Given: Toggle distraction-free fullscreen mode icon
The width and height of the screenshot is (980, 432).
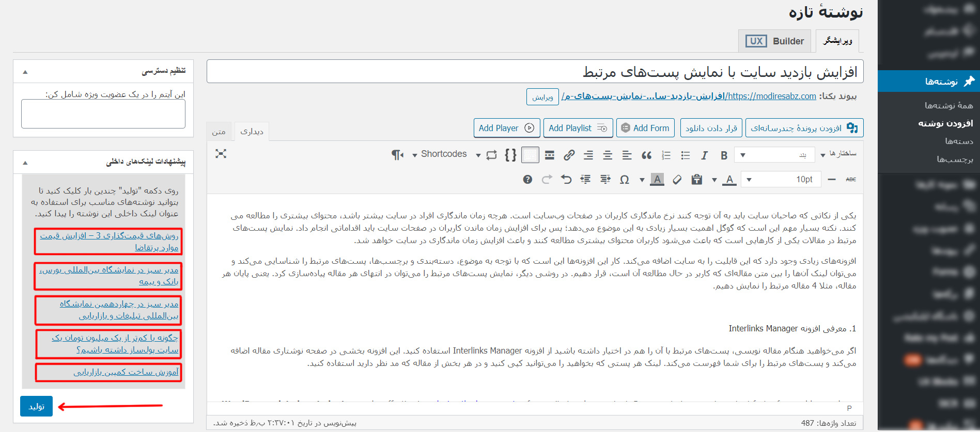Looking at the screenshot, I should (221, 154).
